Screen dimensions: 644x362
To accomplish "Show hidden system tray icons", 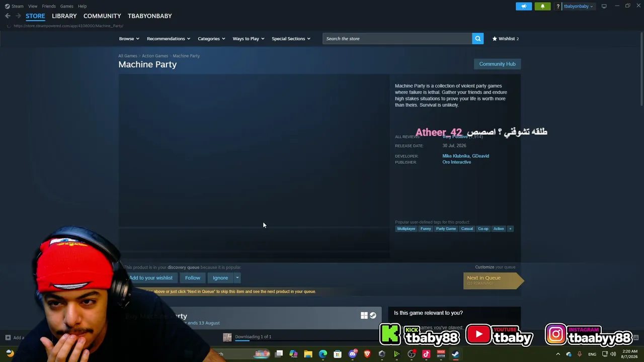I will coord(557,354).
